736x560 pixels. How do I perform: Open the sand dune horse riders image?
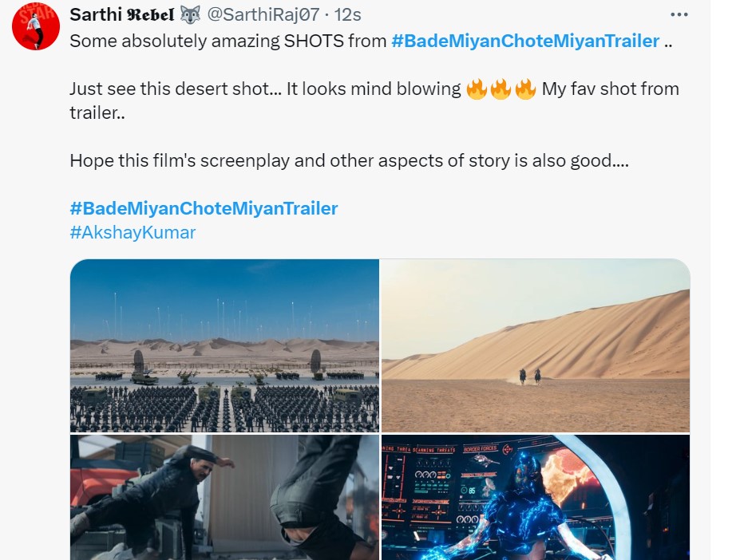click(x=536, y=345)
